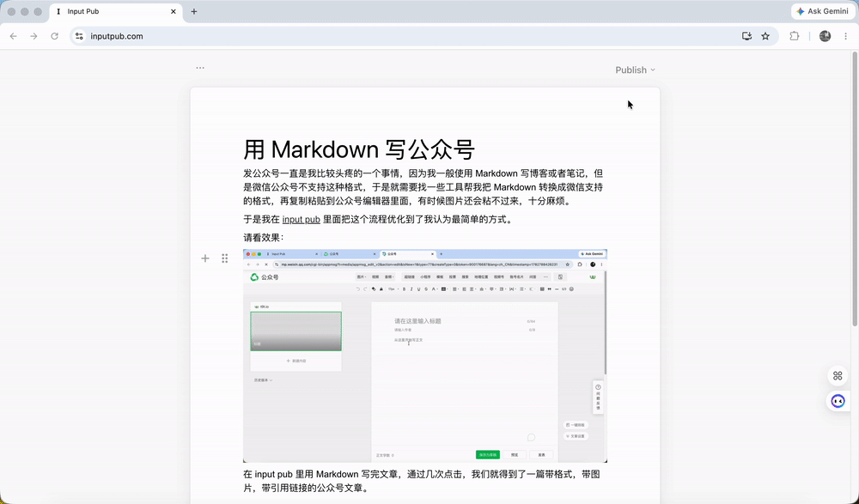Open the Chrome three-dot menu
This screenshot has height=504, width=859.
click(845, 36)
